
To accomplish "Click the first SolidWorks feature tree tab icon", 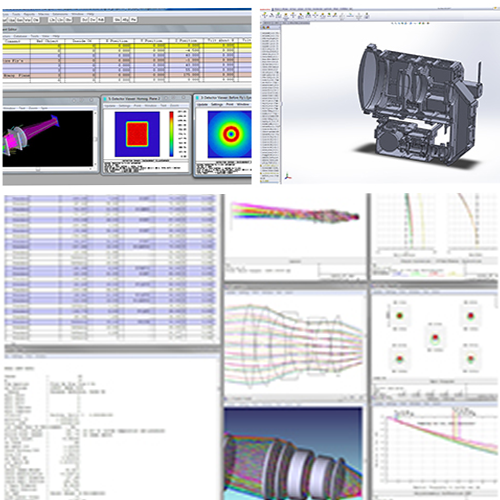I will click(263, 28).
